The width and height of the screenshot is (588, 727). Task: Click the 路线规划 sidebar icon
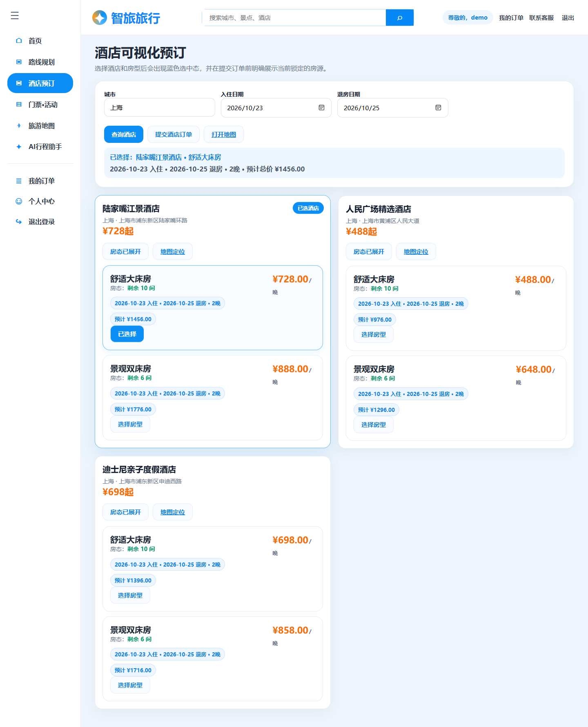point(19,62)
